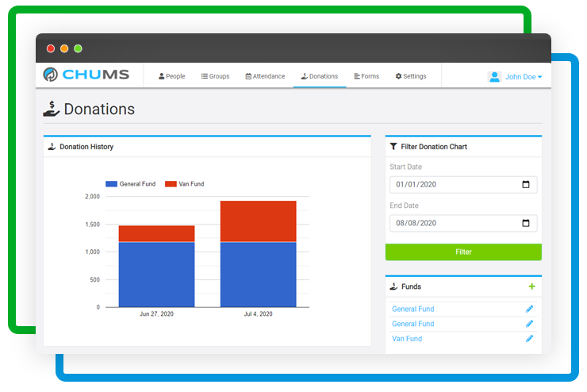
Task: Click the CHUMS logo icon
Action: (52, 76)
